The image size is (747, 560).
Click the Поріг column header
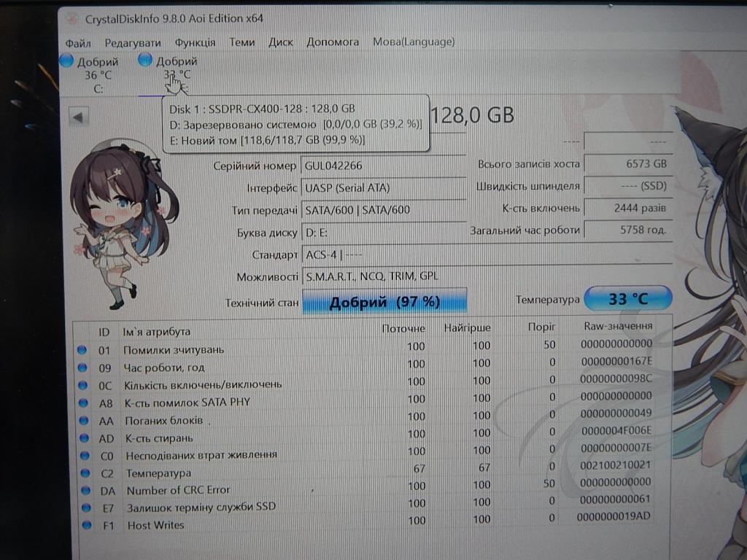(x=541, y=327)
